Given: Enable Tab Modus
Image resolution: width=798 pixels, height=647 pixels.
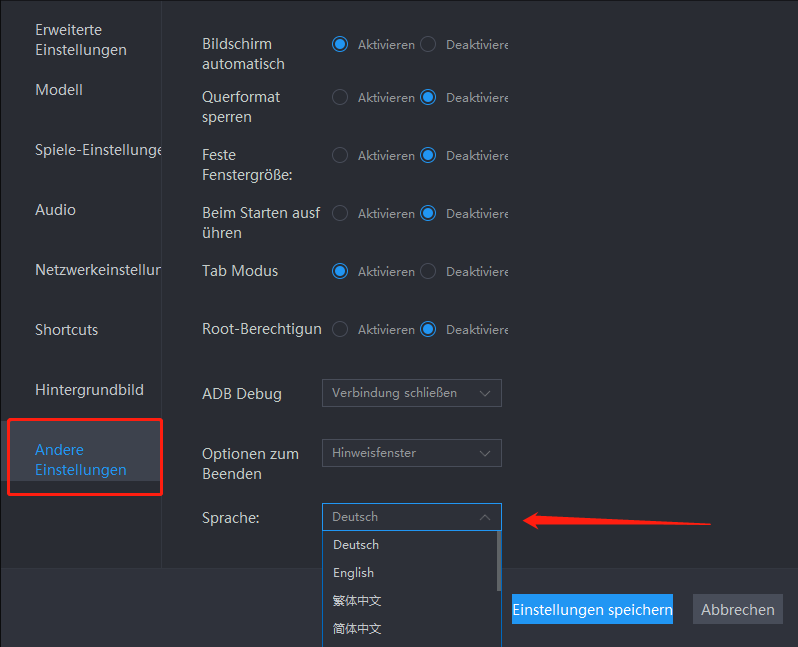Looking at the screenshot, I should (x=340, y=271).
